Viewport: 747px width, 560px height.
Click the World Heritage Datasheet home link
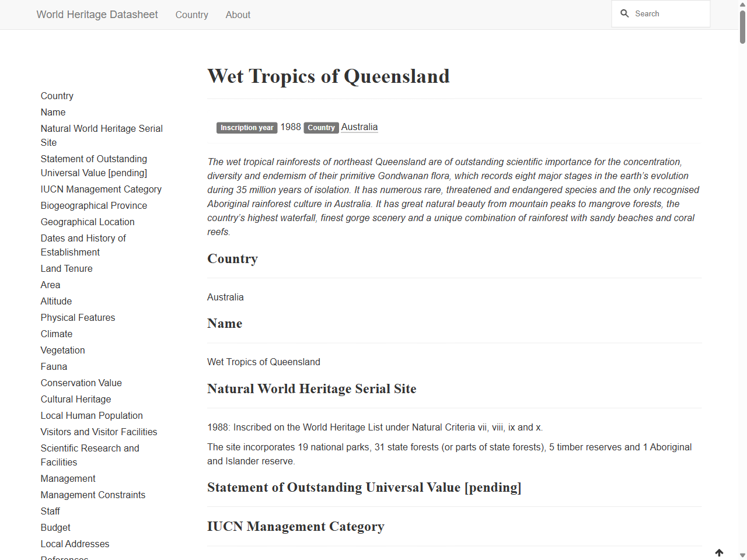97,15
